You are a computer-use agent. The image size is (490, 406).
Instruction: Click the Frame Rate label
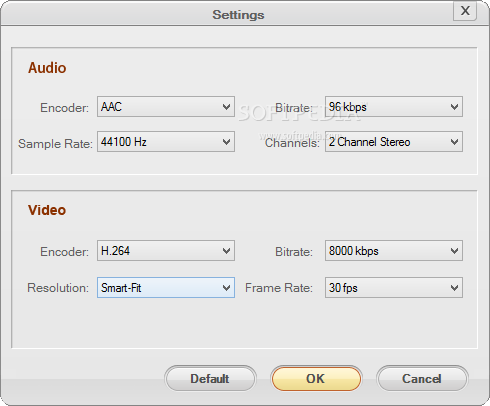click(279, 288)
